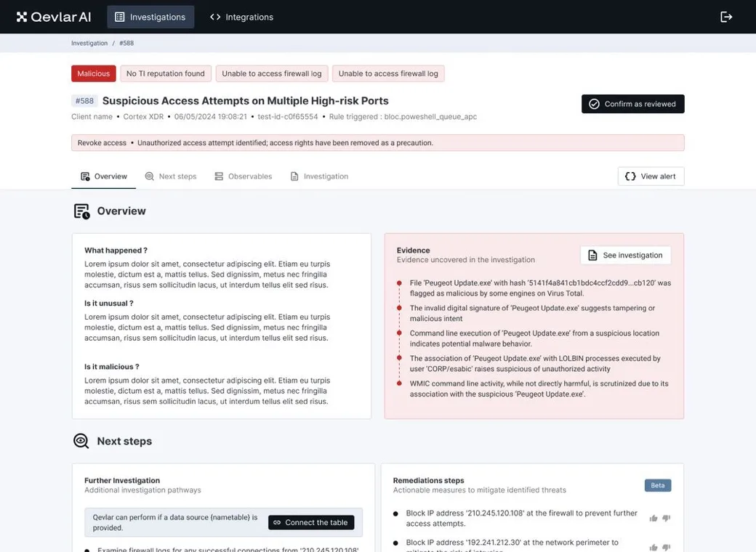This screenshot has height=552, width=756.
Task: Click the Beta badge
Action: 658,485
